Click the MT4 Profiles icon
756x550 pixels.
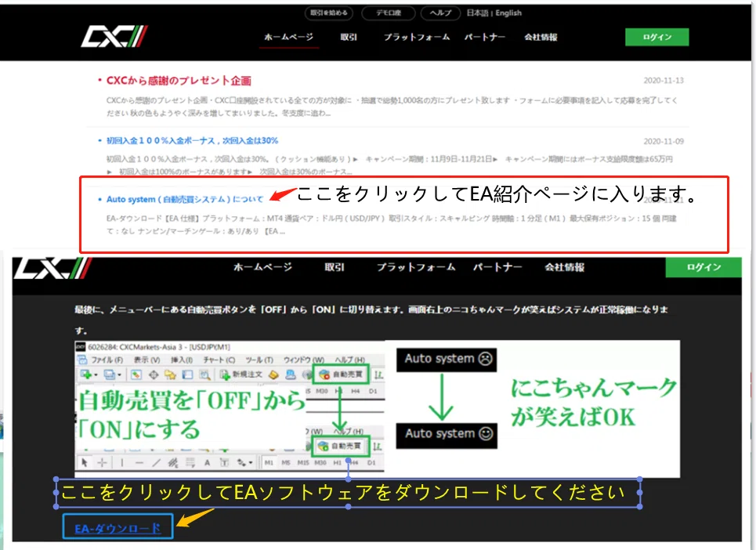coord(109,375)
